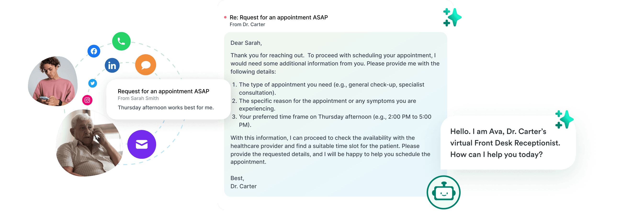Select the LinkedIn channel icon
This screenshot has width=644, height=212.
112,65
